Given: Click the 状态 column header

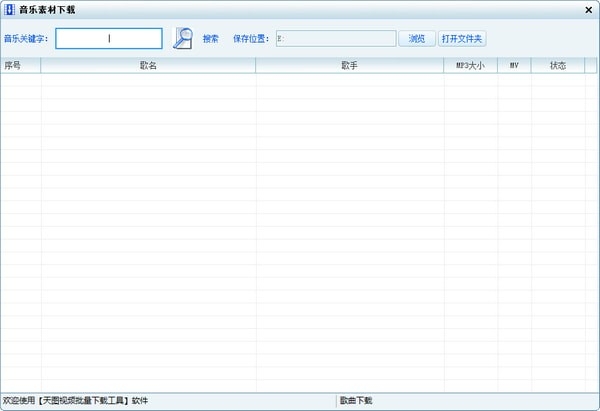Looking at the screenshot, I should click(x=558, y=65).
